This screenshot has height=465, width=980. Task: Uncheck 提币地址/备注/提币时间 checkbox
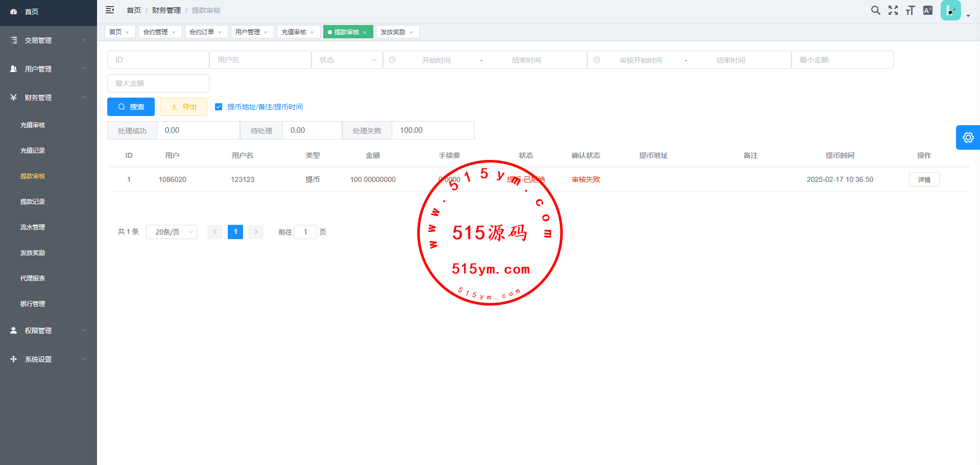click(219, 107)
